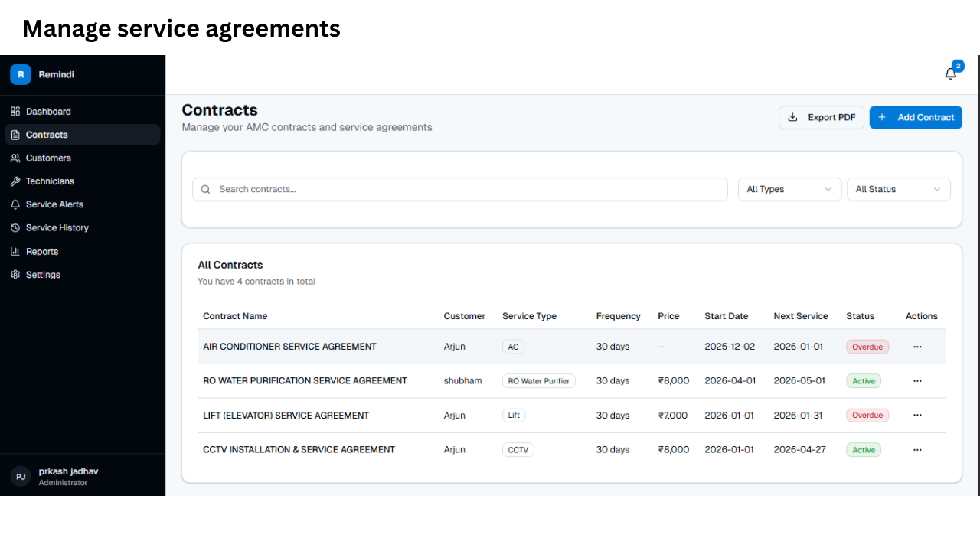The image size is (980, 551).
Task: Click the Service History clock icon
Action: click(15, 228)
